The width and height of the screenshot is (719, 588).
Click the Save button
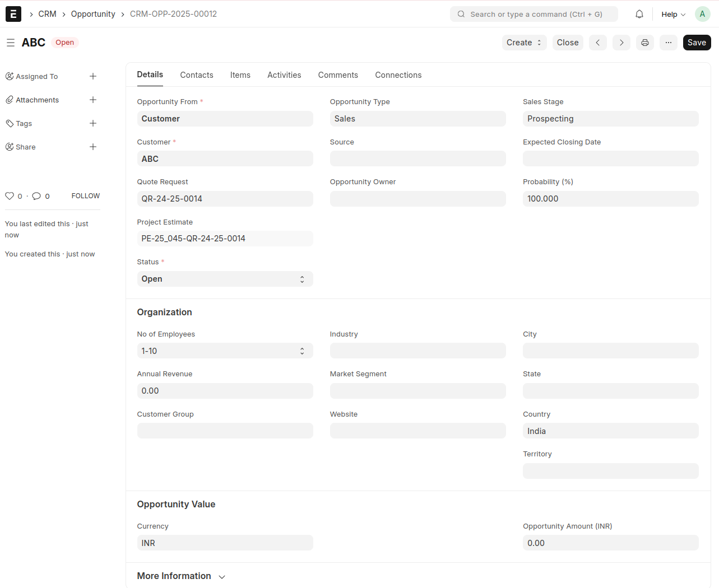point(697,43)
